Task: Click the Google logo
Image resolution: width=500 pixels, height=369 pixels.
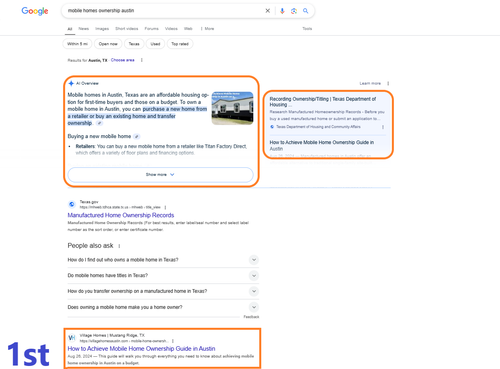Action: click(x=35, y=11)
